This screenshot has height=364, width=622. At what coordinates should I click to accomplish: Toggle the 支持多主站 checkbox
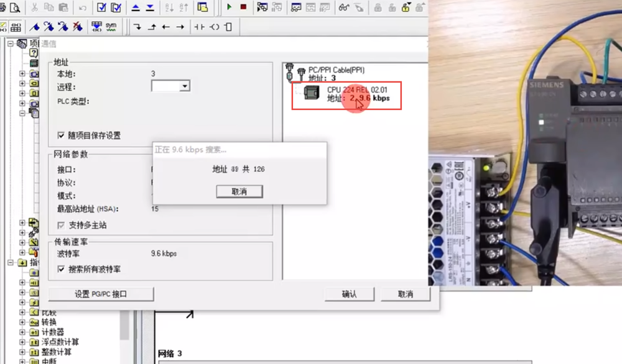tap(61, 225)
